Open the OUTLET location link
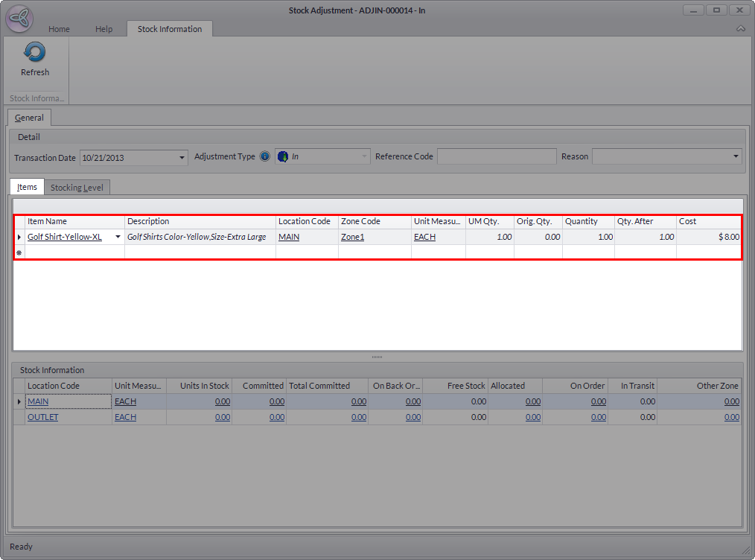The image size is (755, 560). [42, 417]
